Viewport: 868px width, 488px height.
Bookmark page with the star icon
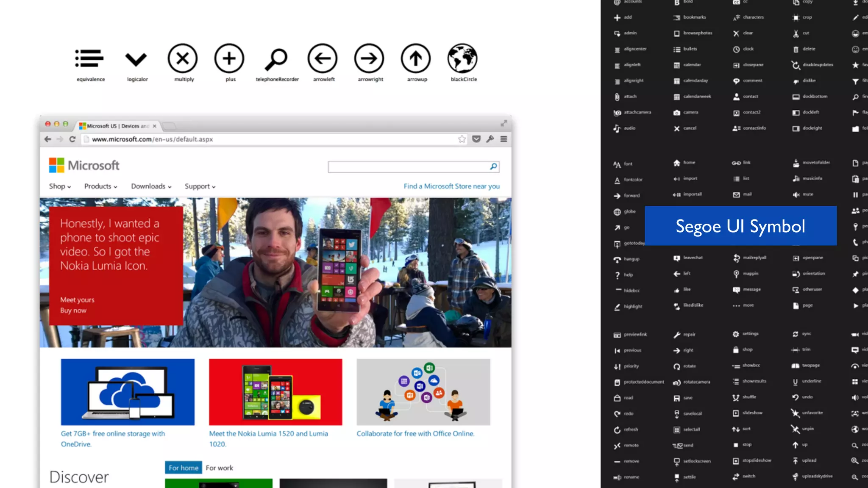pos(462,139)
